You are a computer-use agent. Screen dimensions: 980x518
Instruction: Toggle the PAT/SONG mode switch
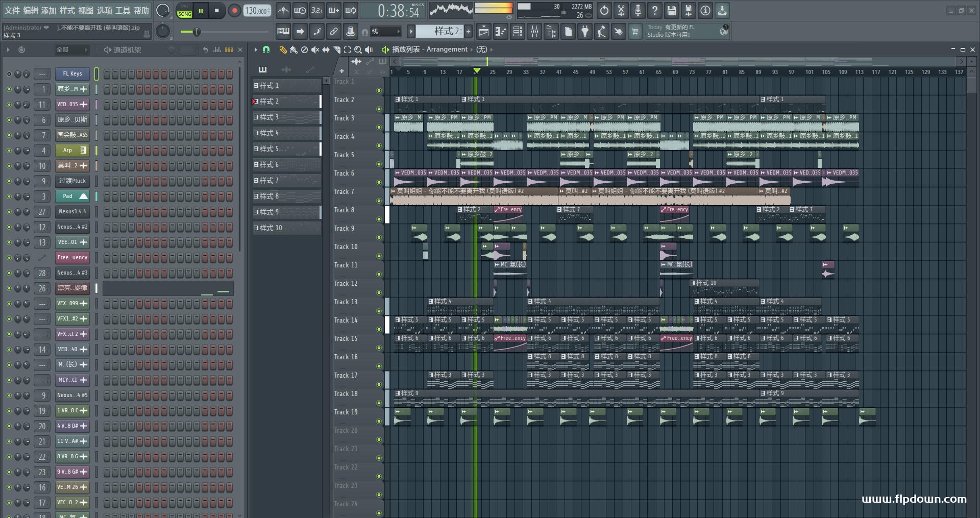click(185, 11)
